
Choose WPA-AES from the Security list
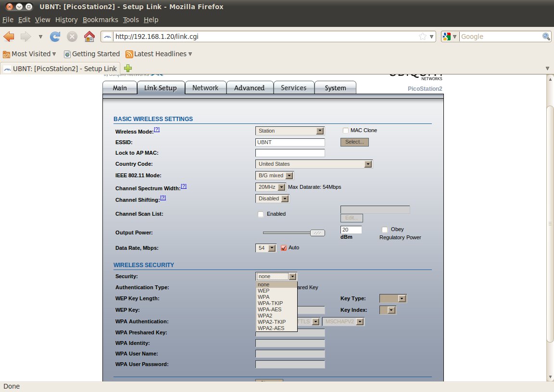pos(277,309)
